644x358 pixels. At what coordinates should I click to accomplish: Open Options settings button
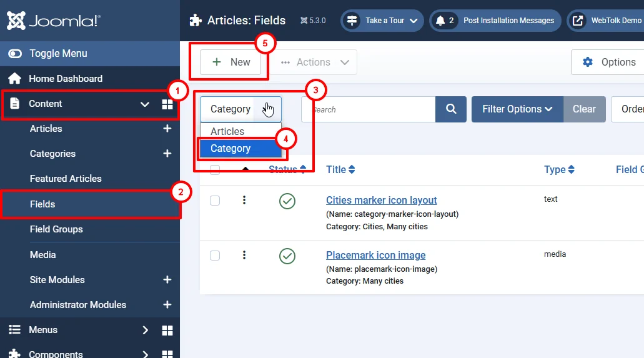point(608,62)
